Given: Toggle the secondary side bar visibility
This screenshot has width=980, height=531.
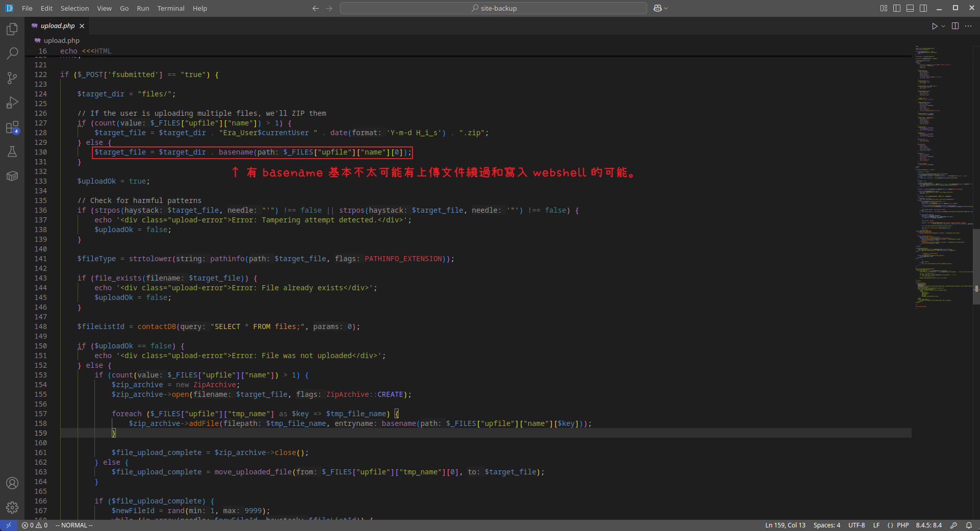Looking at the screenshot, I should (x=923, y=8).
